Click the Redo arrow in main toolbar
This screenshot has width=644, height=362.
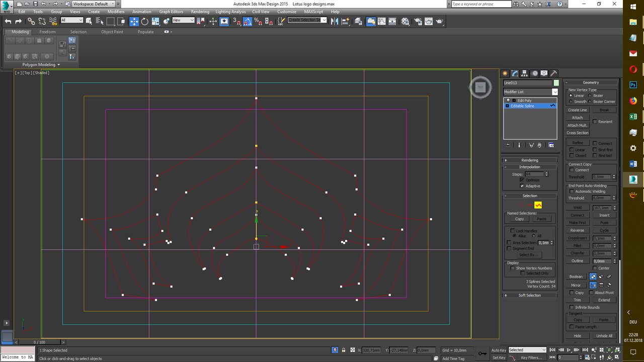coord(19,21)
